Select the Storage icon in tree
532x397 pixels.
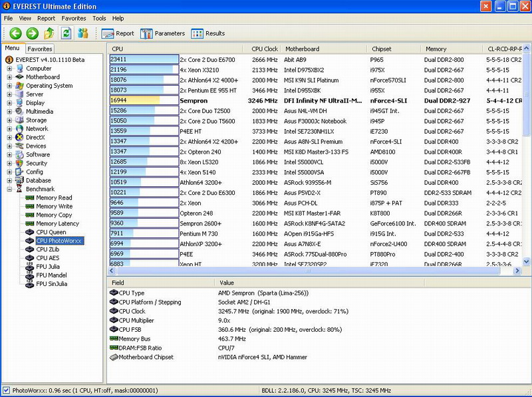tap(20, 120)
